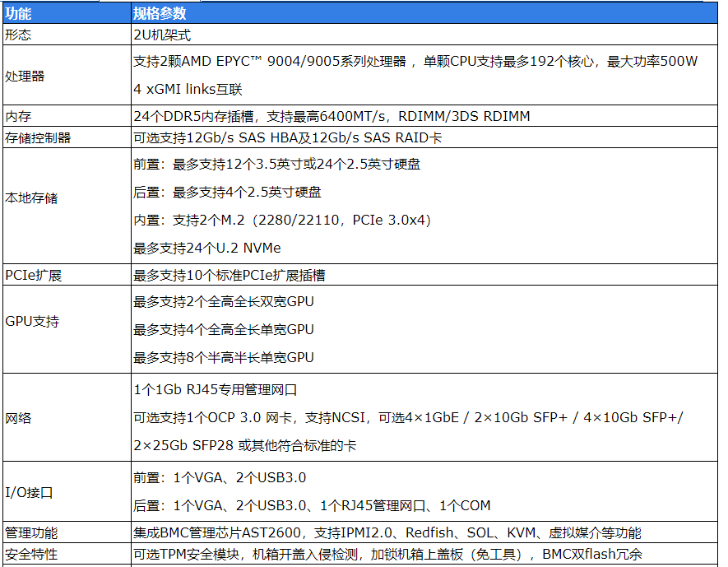Click the 2U机架式 value cell
The height and width of the screenshot is (567, 728).
point(162,35)
